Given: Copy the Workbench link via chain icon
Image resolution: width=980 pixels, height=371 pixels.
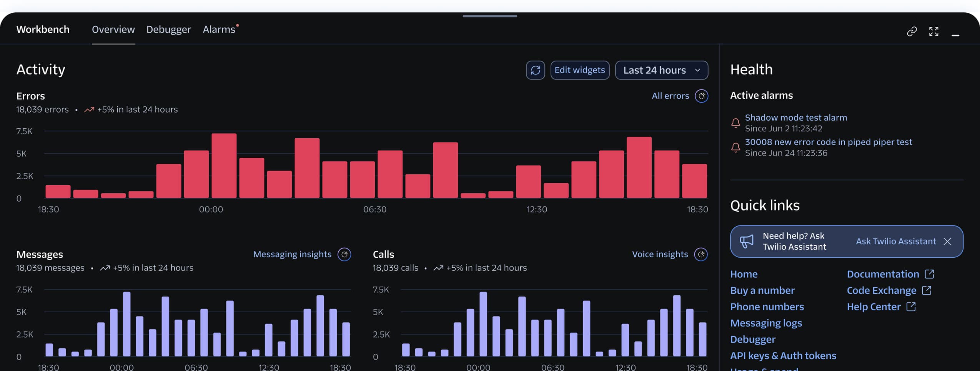Looking at the screenshot, I should [912, 31].
